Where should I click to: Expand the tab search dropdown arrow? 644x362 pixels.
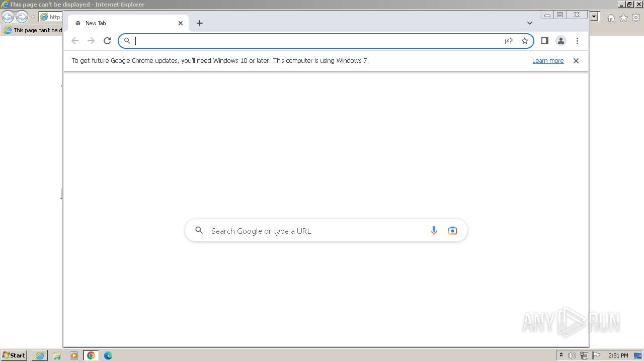530,23
